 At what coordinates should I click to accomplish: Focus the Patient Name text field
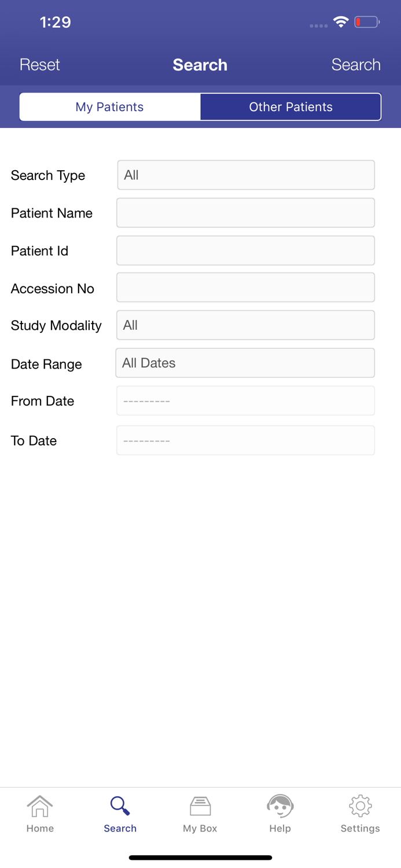pos(246,213)
